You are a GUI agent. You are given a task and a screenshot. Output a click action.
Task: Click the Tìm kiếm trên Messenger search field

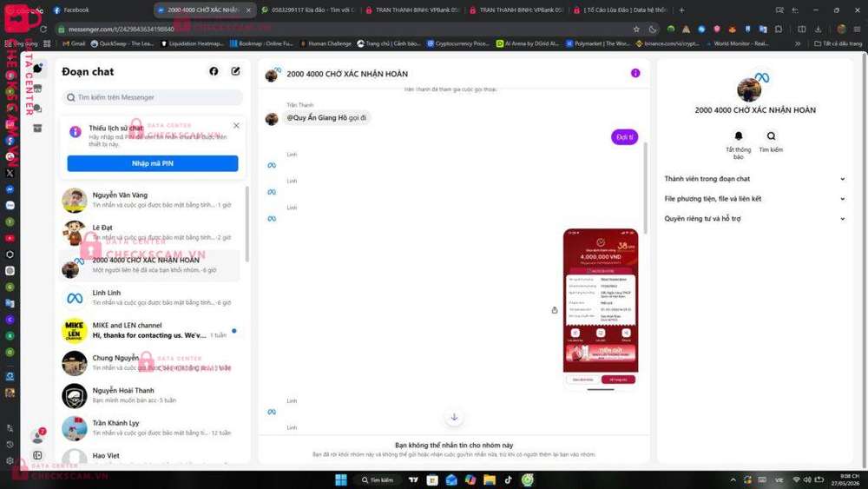pos(153,97)
